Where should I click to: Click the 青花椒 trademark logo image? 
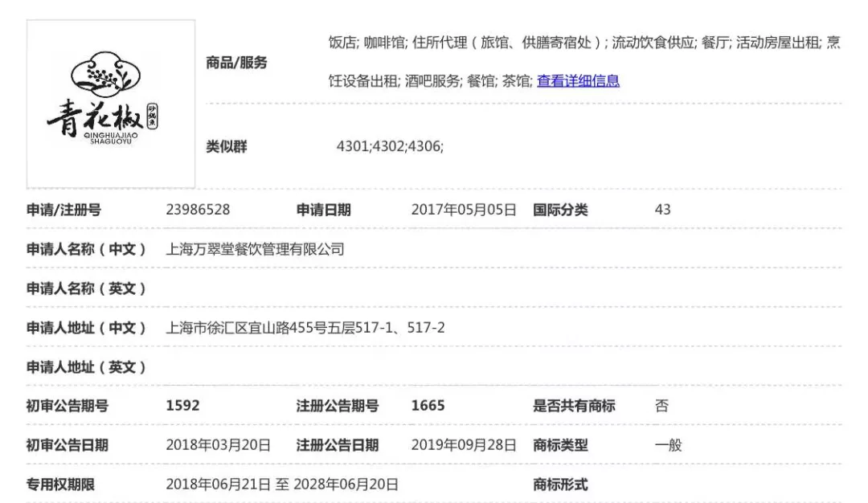pyautogui.click(x=111, y=104)
